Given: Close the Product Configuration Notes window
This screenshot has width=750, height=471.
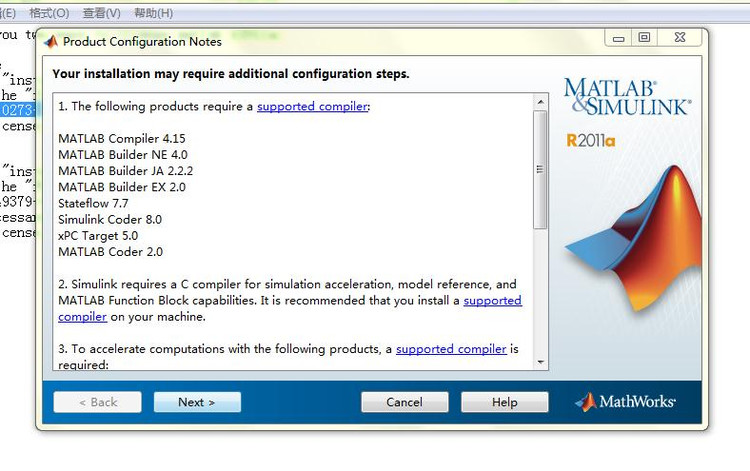Looking at the screenshot, I should [x=680, y=38].
